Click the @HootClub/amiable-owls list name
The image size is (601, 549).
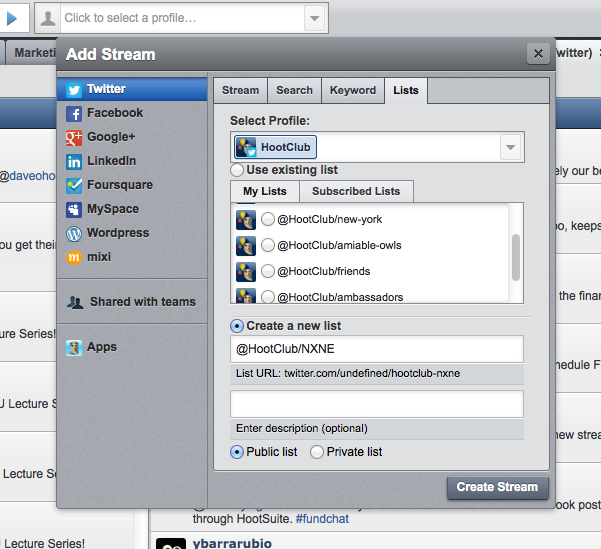click(x=339, y=246)
